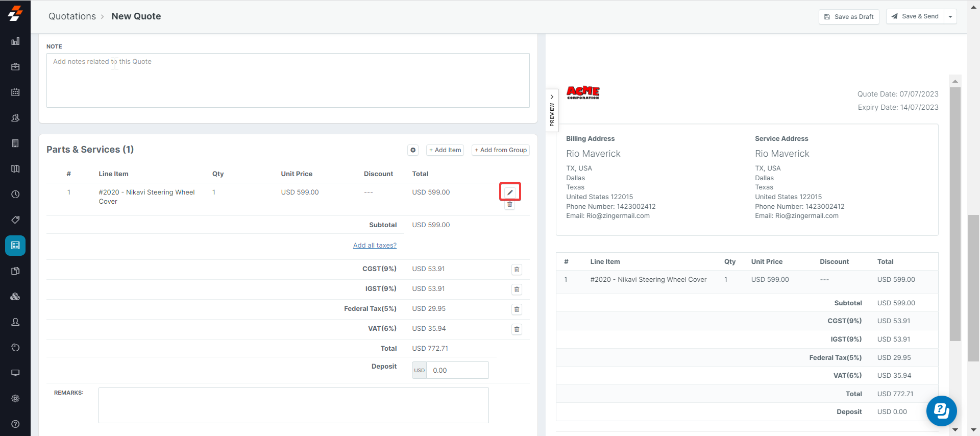Click the Add all taxes link
The image size is (980, 436).
(375, 246)
